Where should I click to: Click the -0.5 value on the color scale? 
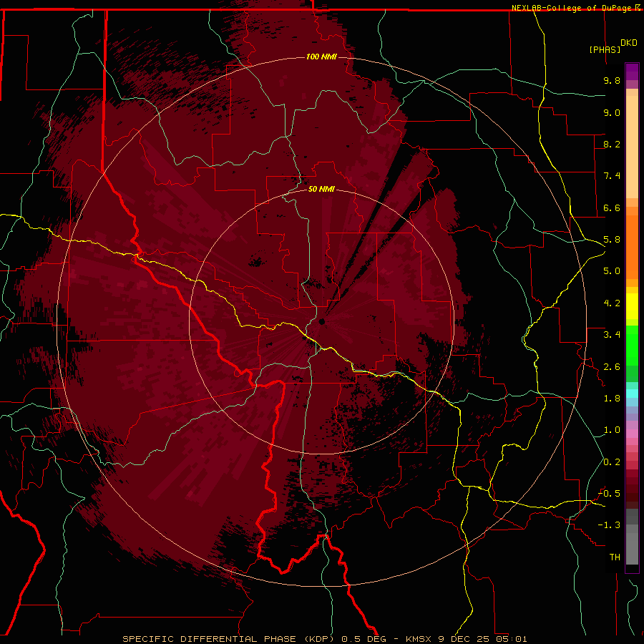click(x=609, y=494)
